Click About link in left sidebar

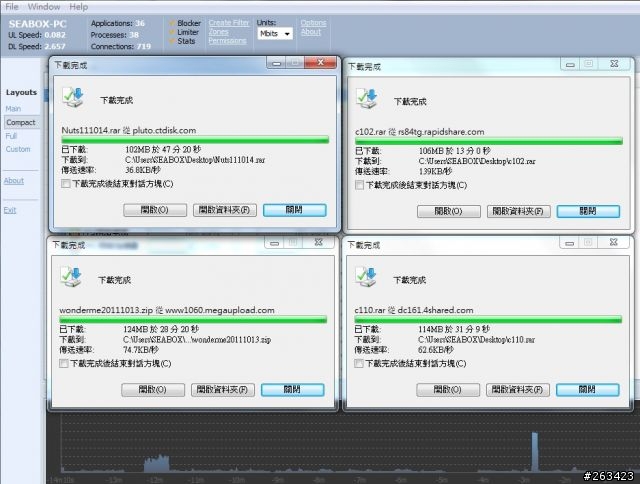pos(14,181)
